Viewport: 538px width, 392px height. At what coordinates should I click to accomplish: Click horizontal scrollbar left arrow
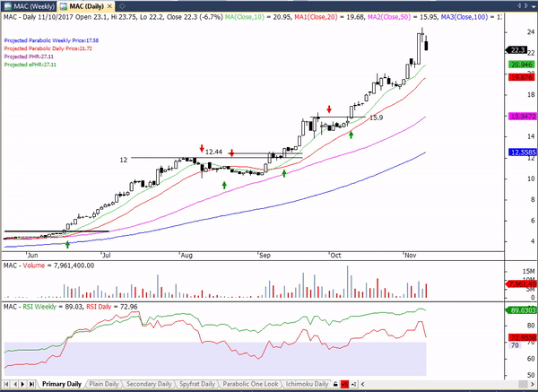click(362, 384)
